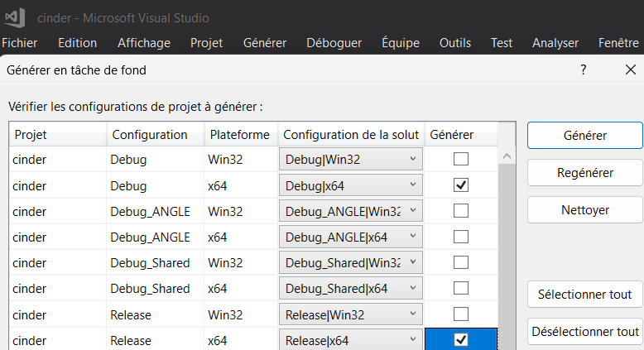
Task: Check Générer for Debug_ANGLE Win32 row
Action: pyautogui.click(x=461, y=211)
